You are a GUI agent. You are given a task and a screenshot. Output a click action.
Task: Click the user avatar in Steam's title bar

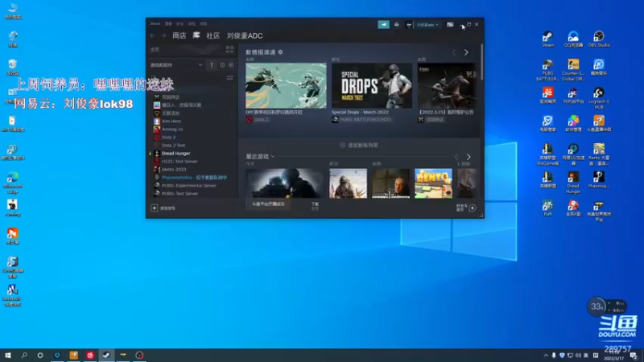(409, 25)
